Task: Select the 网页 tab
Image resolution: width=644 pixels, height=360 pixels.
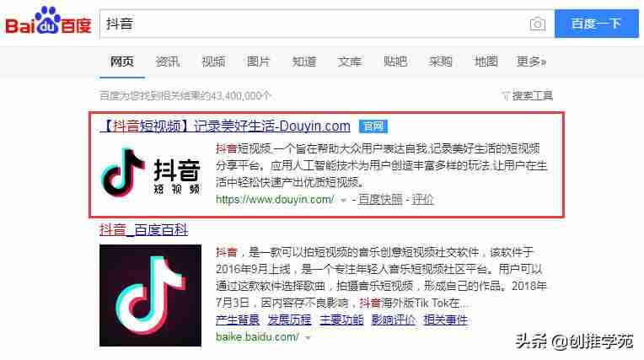Action: pyautogui.click(x=122, y=62)
